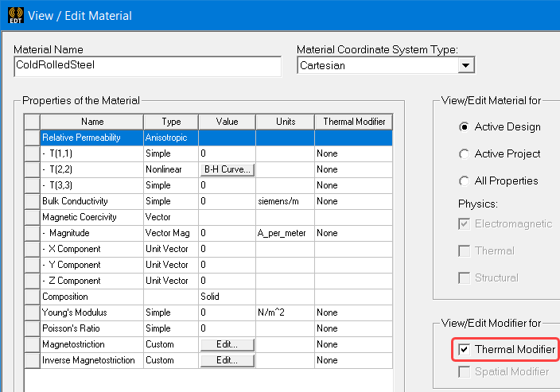Image resolution: width=560 pixels, height=392 pixels.
Task: Select the Poisson's Ratio row name
Action: [x=92, y=328]
